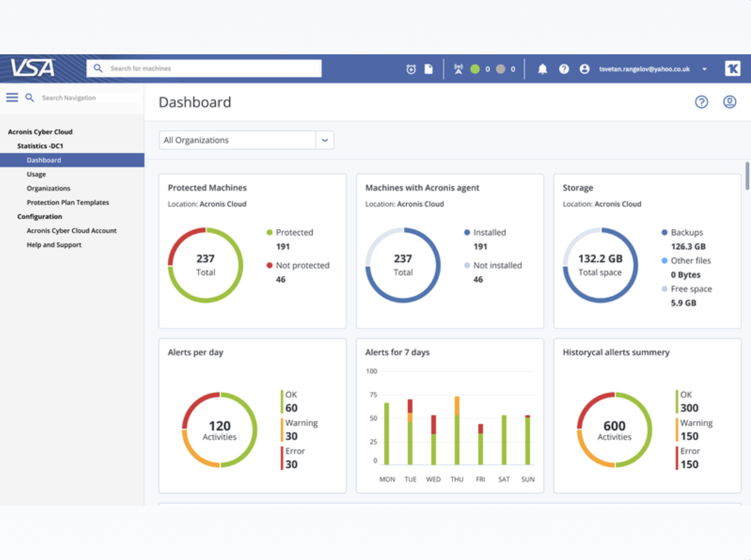Toggle the hamburger navigation menu
Screen dimensions: 751x560
pos(12,97)
